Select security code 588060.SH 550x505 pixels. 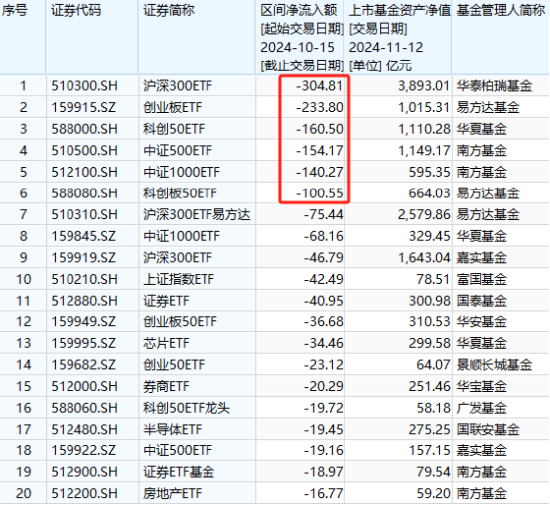point(84,408)
